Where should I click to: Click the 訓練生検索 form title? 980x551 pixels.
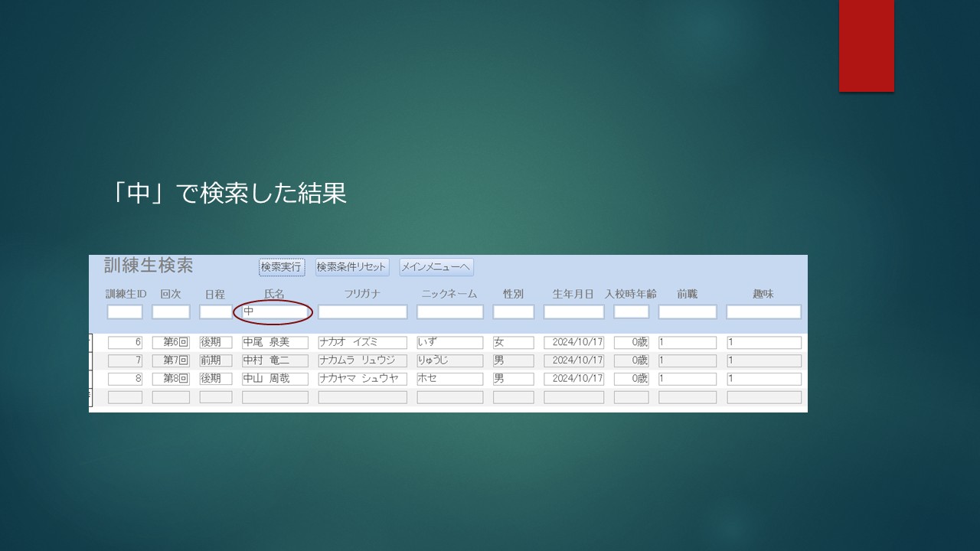149,266
